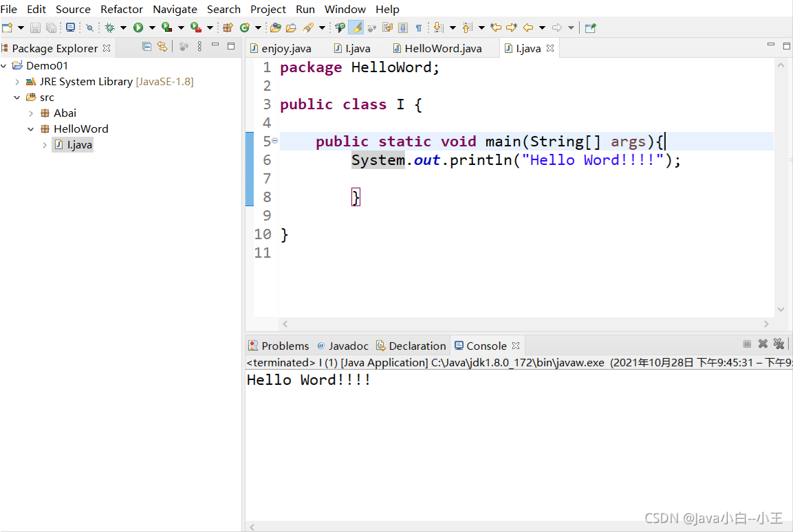Image resolution: width=793 pixels, height=532 pixels.
Task: Click the Save floppy-disk icon
Action: (35, 27)
